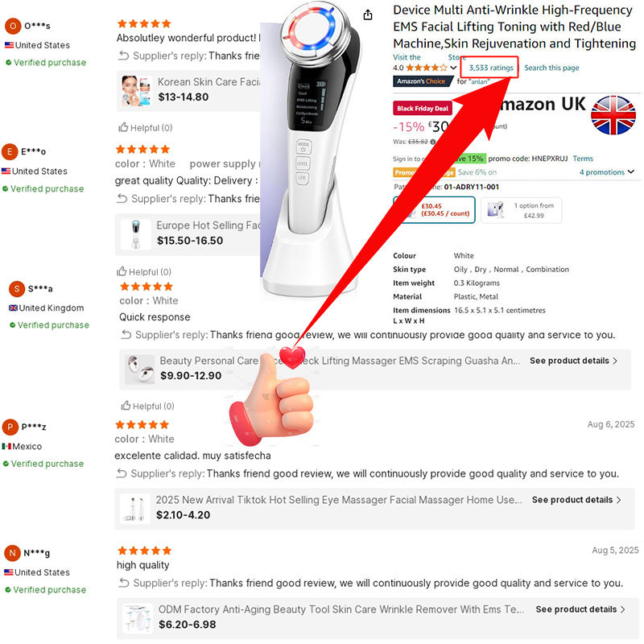The width and height of the screenshot is (644, 644).
Task: Select the £30.45 price option box
Action: (x=434, y=210)
